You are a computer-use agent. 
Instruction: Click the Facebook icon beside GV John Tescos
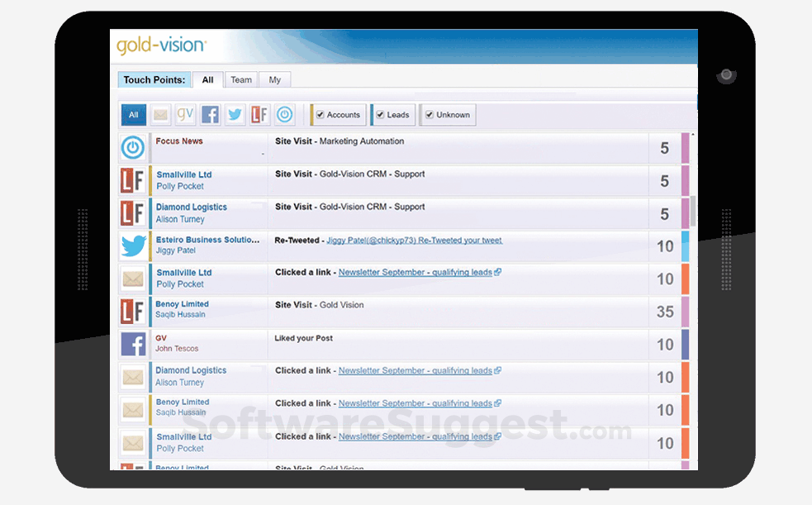pyautogui.click(x=133, y=344)
